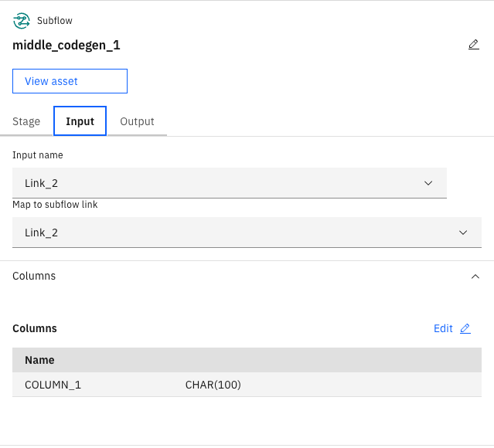The width and height of the screenshot is (494, 448).
Task: Click the Subflow icon at top
Action: pos(21,21)
